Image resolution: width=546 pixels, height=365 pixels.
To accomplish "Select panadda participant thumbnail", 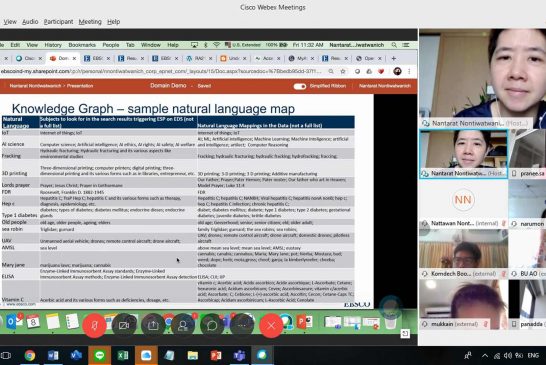I will pos(528,304).
